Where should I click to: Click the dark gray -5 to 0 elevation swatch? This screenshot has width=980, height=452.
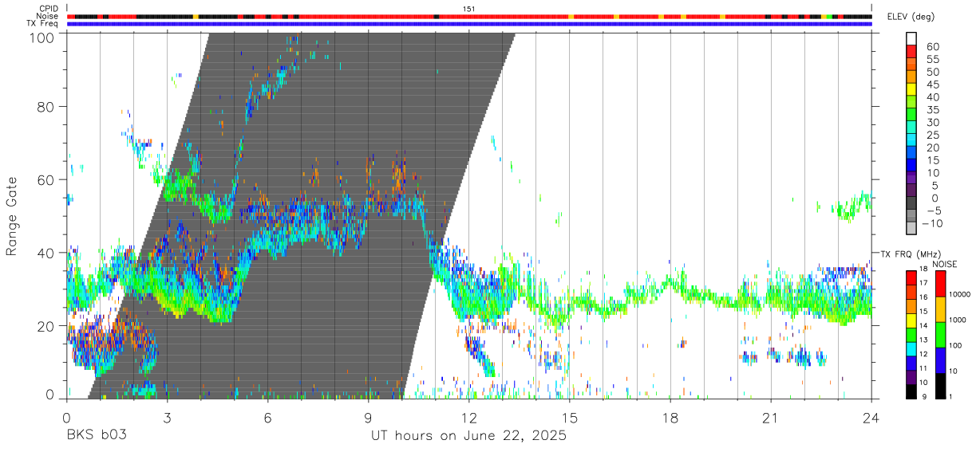911,204
